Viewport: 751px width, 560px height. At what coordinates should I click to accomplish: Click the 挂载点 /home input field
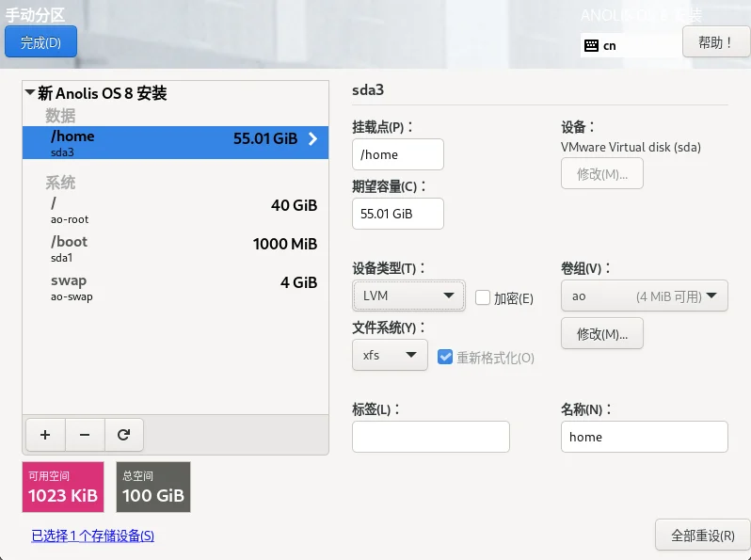point(397,154)
